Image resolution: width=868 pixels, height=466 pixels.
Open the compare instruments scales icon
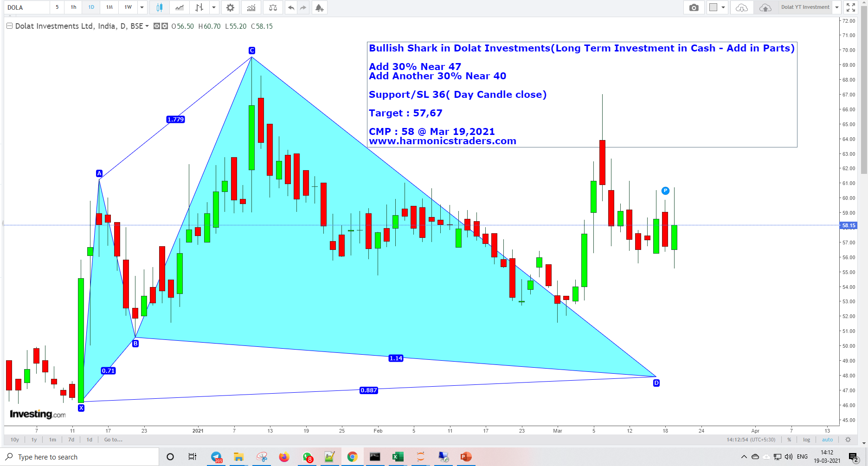[273, 7]
